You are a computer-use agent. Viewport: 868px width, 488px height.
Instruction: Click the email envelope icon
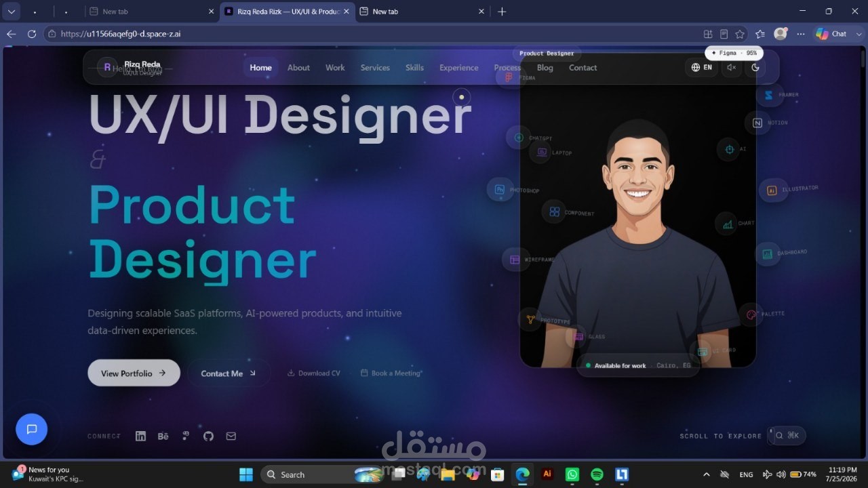coord(231,436)
